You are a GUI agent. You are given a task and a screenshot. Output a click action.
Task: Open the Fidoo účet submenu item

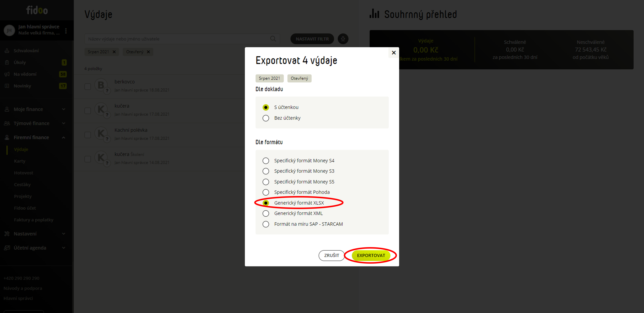[x=25, y=208]
